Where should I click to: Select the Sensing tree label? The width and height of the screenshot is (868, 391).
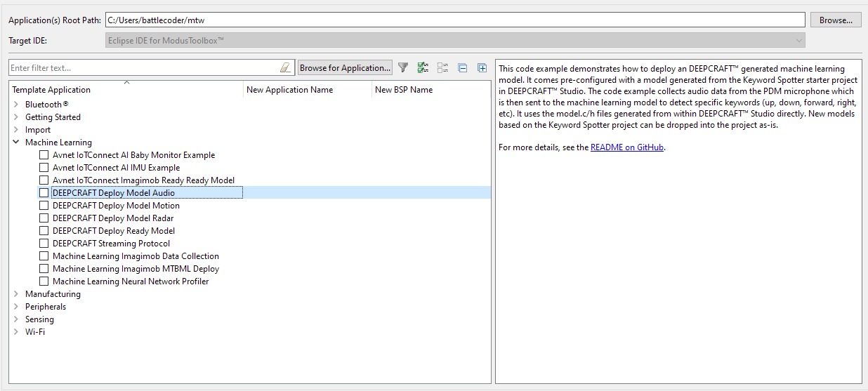pos(39,319)
